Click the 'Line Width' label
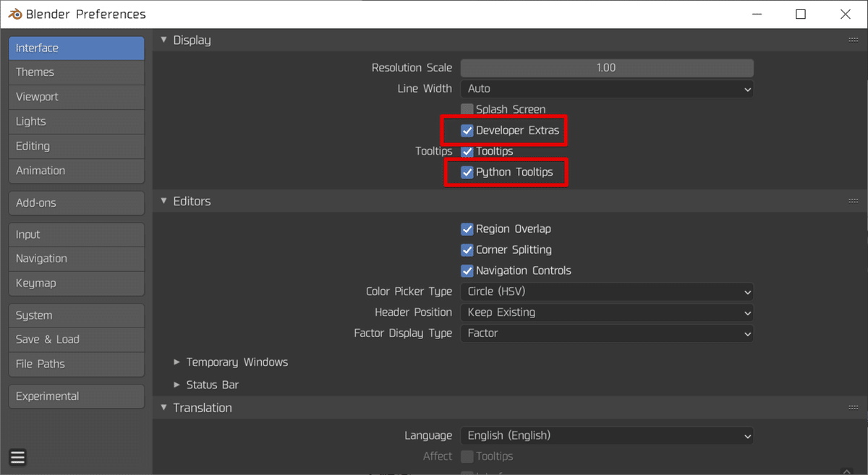The width and height of the screenshot is (868, 475). click(425, 88)
